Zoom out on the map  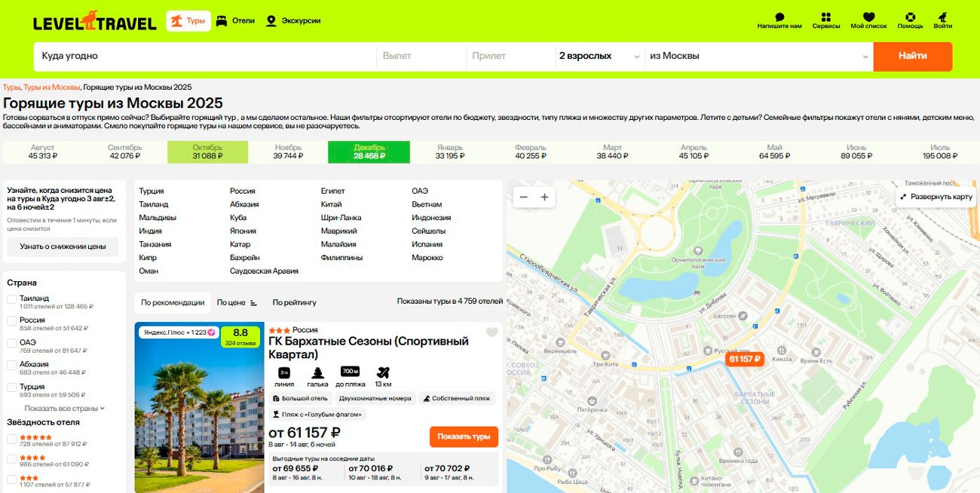click(x=523, y=198)
